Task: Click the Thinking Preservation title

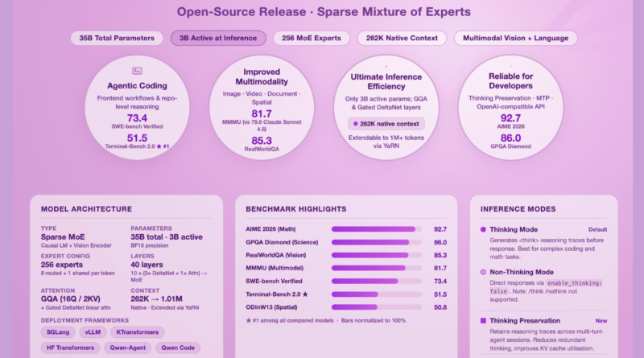Action: click(525, 321)
